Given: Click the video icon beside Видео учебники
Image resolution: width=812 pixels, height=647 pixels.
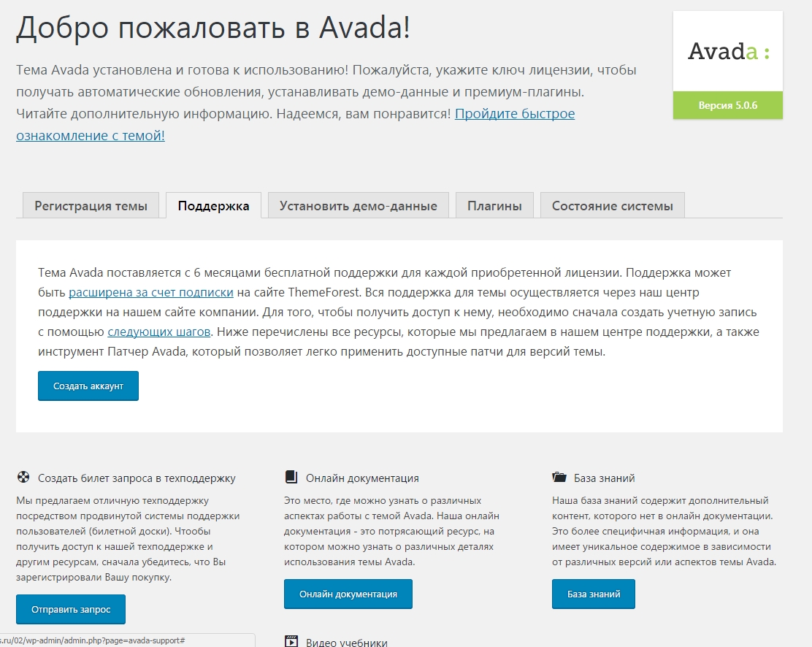Looking at the screenshot, I should [x=291, y=641].
